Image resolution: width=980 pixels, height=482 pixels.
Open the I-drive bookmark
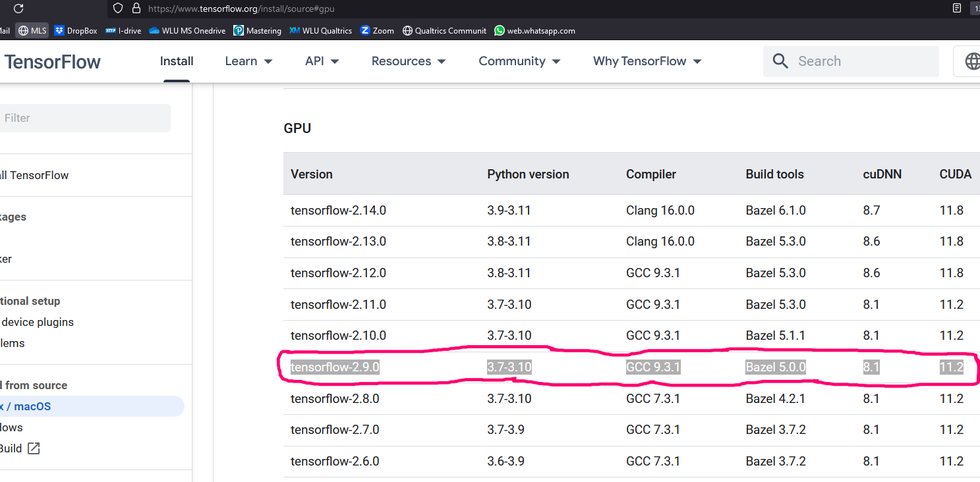point(123,30)
